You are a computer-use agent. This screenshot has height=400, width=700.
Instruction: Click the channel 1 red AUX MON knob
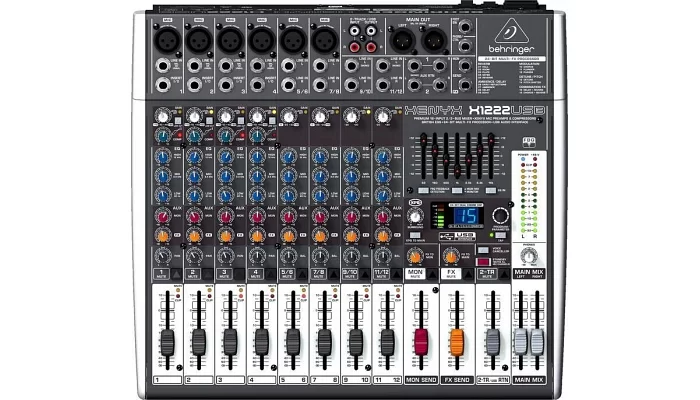click(163, 216)
